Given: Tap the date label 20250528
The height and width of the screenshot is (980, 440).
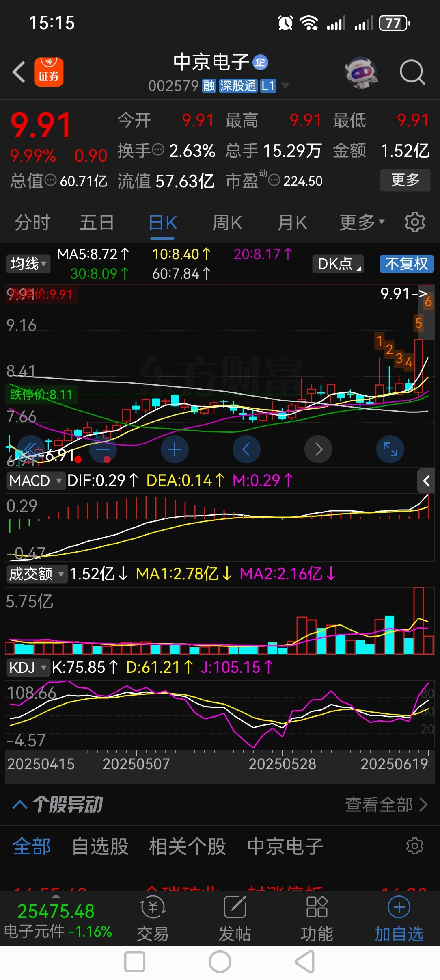Looking at the screenshot, I should click(282, 764).
